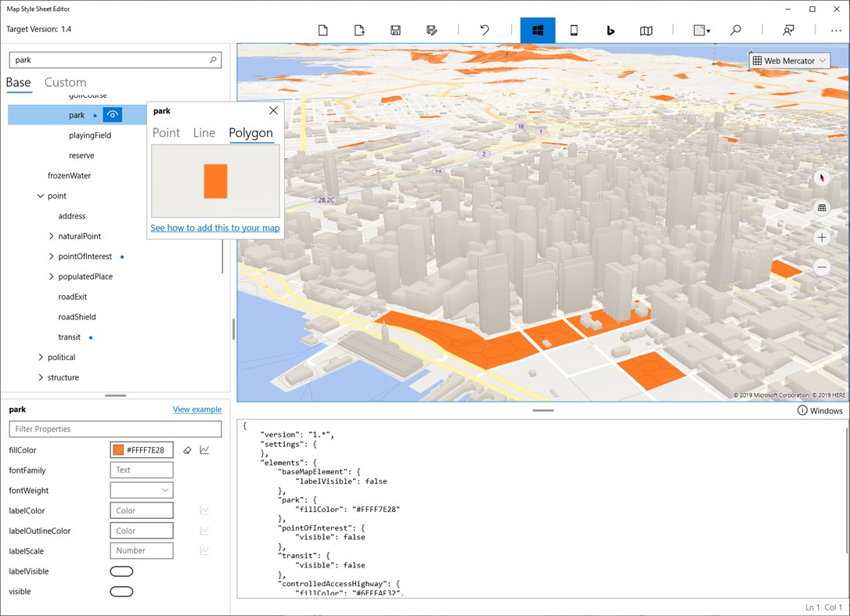Click the magnifier search icon in toolbar

coord(736,31)
